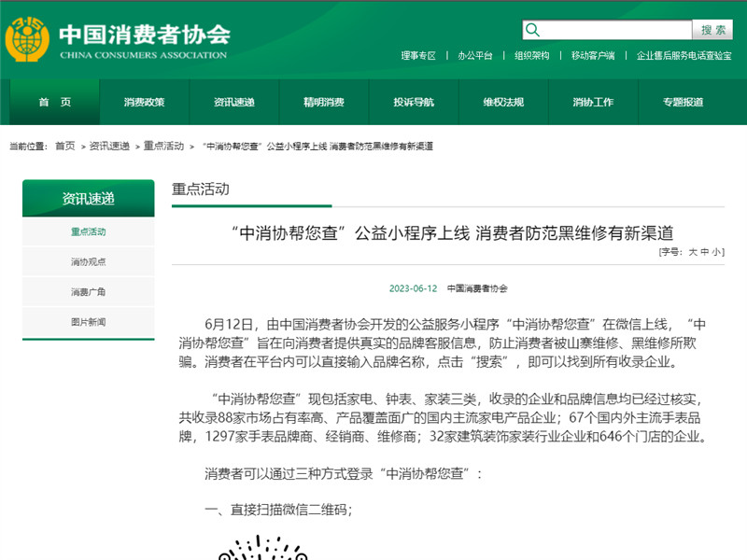
Task: Click the source name 中国消费者协会 beside the date
Action: coord(477,288)
